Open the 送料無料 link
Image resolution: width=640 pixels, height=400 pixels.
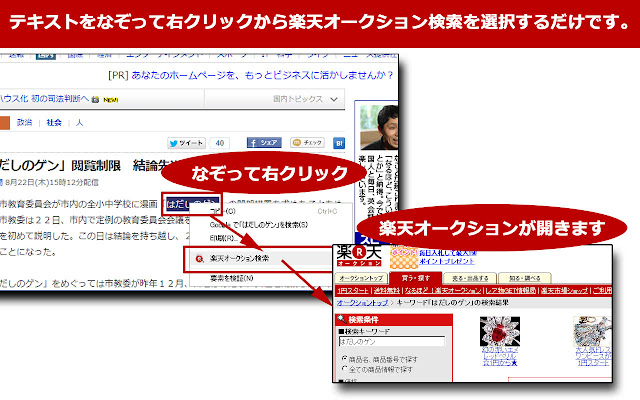tap(387, 290)
